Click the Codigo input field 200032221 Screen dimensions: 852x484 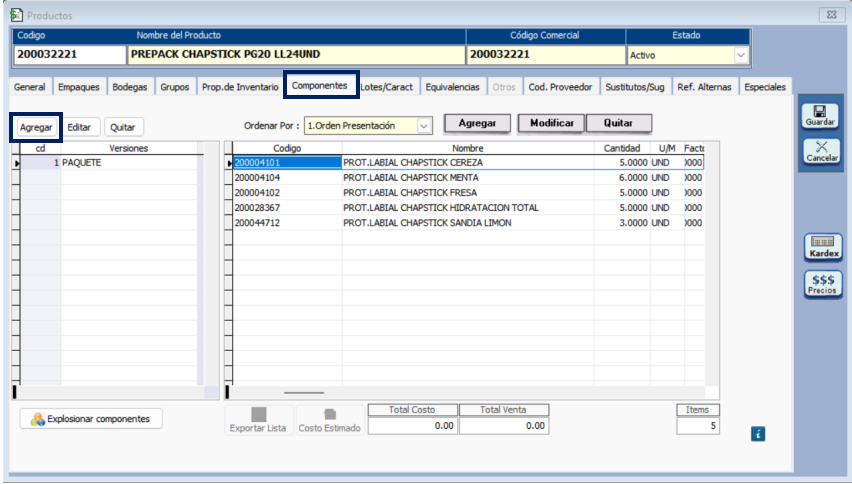tap(70, 54)
